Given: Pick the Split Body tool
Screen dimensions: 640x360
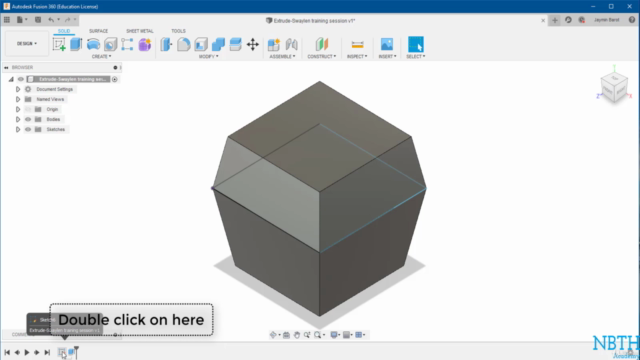Looking at the screenshot, I should pyautogui.click(x=236, y=44).
